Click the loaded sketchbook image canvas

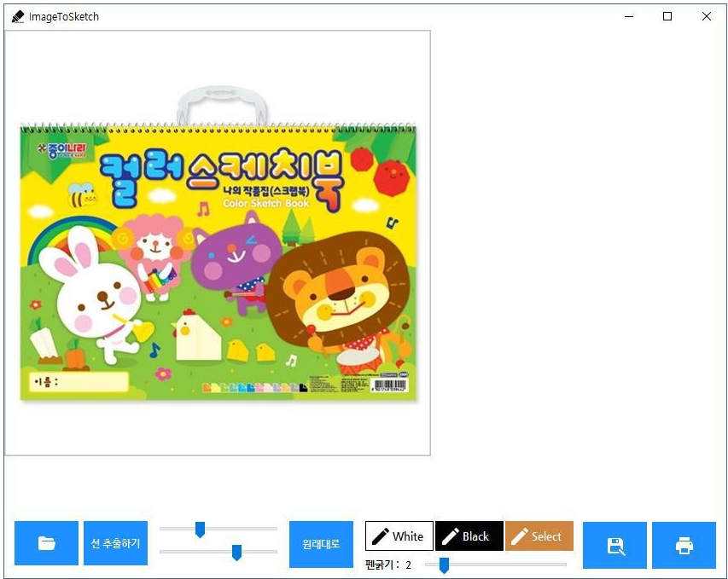pyautogui.click(x=218, y=243)
